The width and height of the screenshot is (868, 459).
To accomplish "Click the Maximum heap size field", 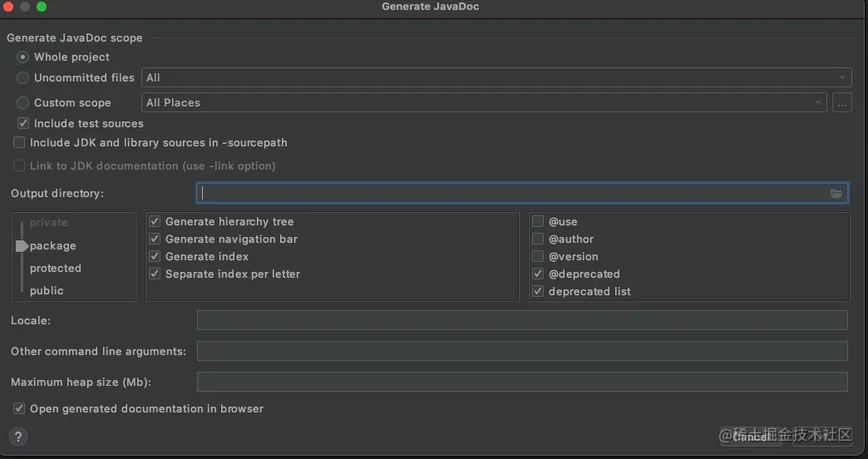I will click(x=522, y=382).
